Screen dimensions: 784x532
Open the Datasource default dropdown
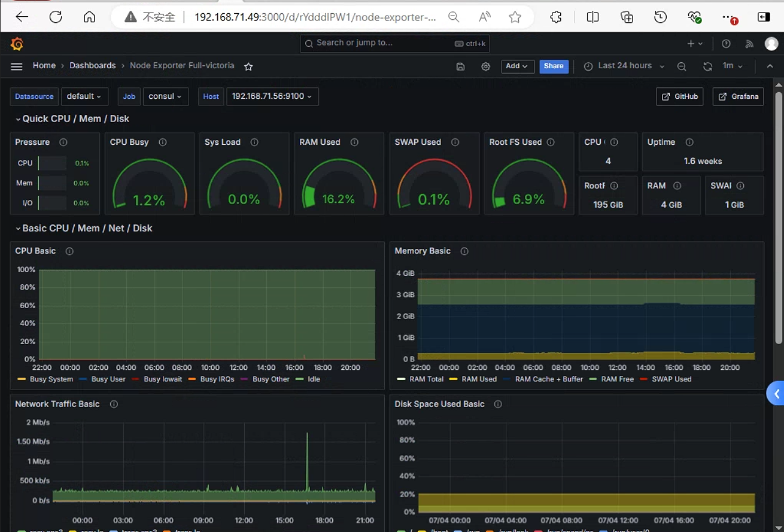pyautogui.click(x=84, y=96)
